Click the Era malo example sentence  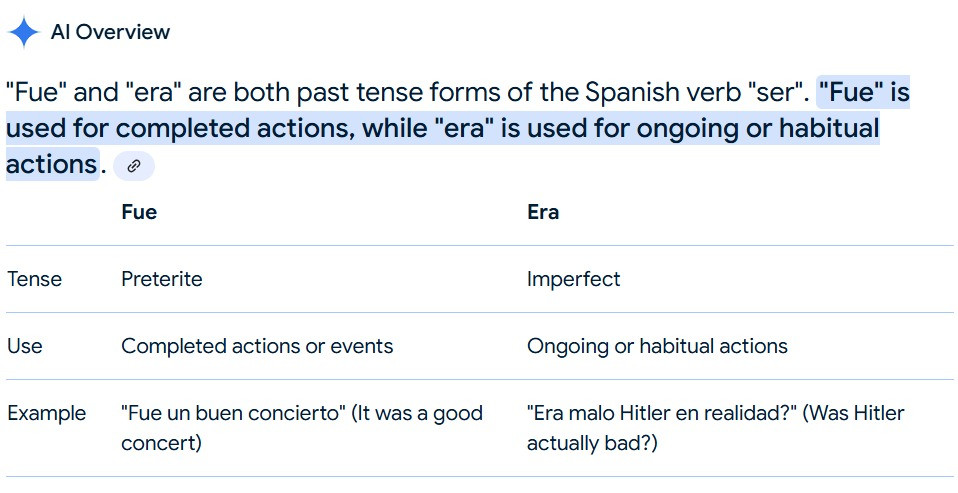tap(715, 428)
